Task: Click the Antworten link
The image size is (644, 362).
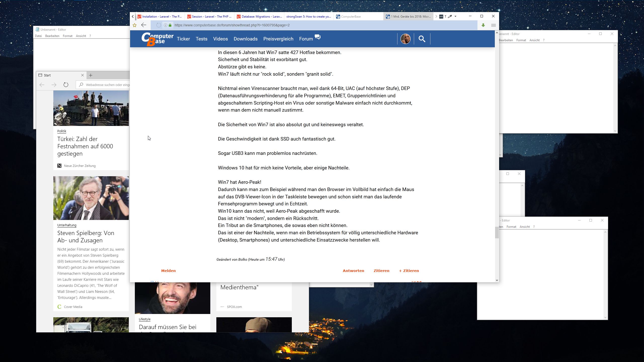Action: click(x=353, y=271)
